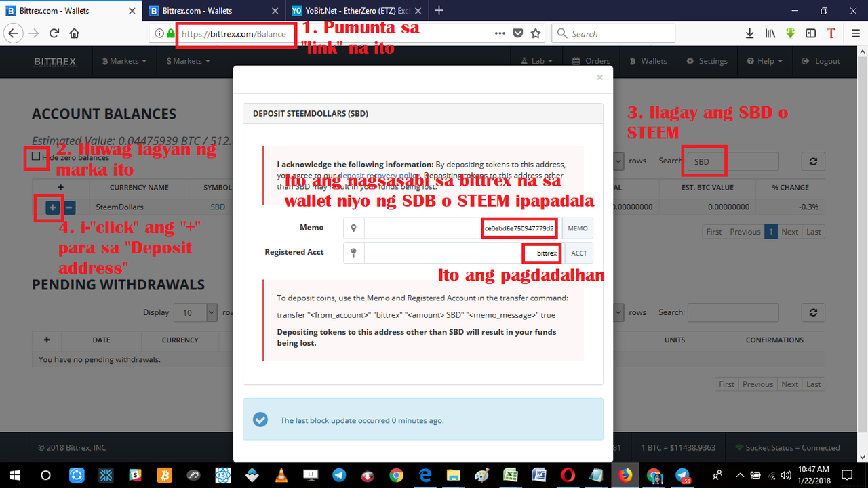The height and width of the screenshot is (488, 868).
Task: Reload the current Bittrex page
Action: point(54,33)
